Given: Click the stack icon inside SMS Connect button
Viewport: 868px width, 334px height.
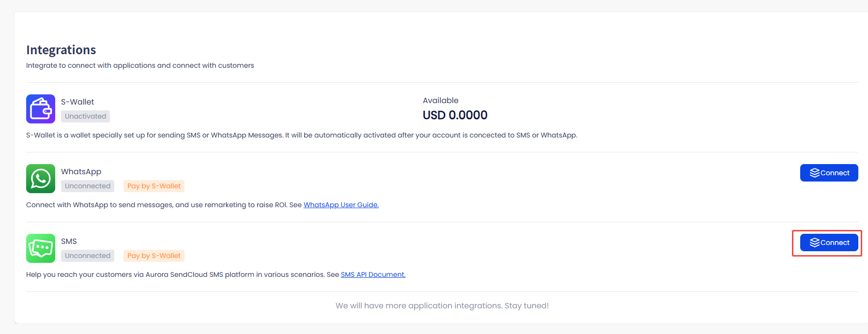Looking at the screenshot, I should pyautogui.click(x=814, y=243).
